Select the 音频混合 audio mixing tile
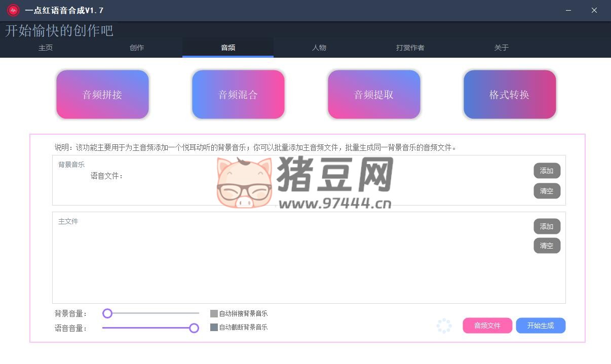This screenshot has width=611, height=364. coord(238,95)
